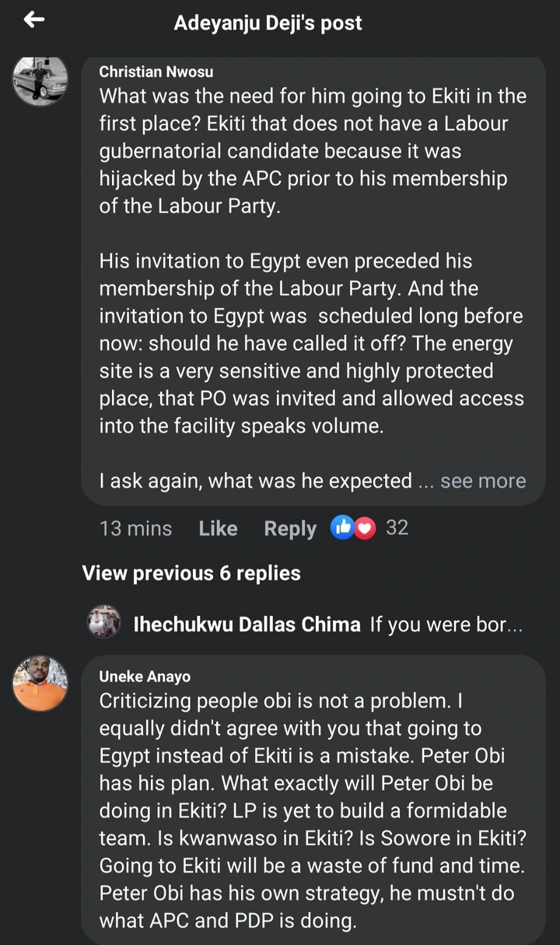This screenshot has height=945, width=560.
Task: Open Ihechukwu Dallas Chima's profile name
Action: tap(247, 624)
